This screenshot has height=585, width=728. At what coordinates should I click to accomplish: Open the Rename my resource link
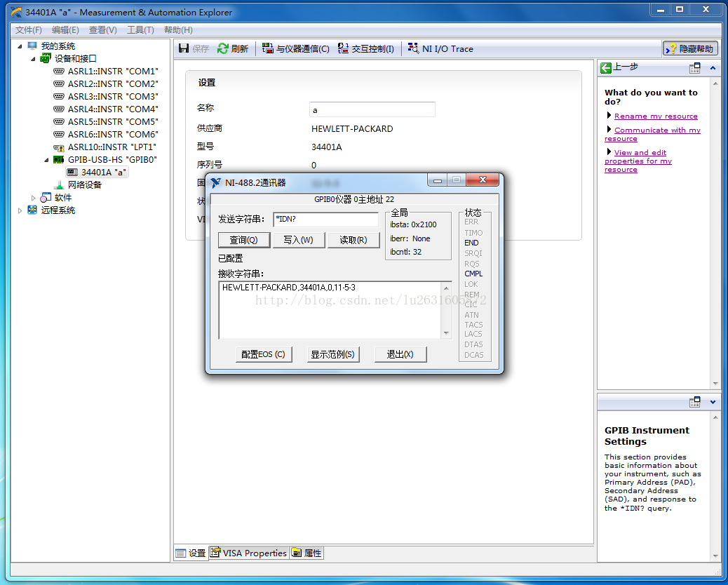(x=656, y=116)
